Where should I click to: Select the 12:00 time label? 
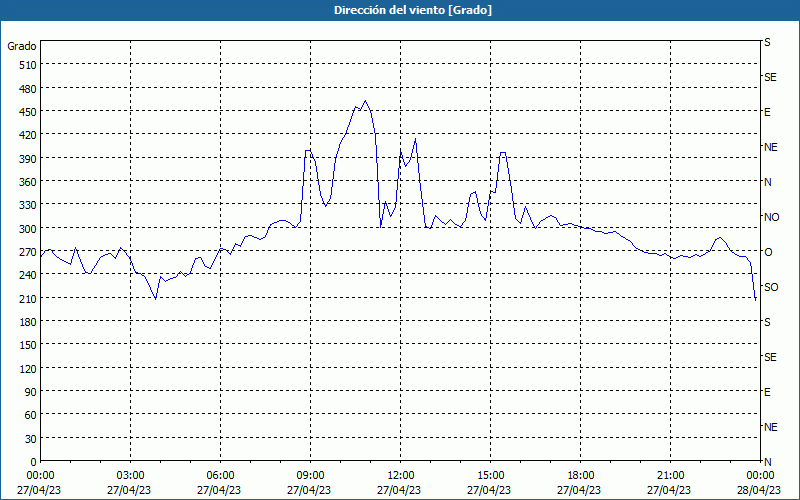[401, 476]
